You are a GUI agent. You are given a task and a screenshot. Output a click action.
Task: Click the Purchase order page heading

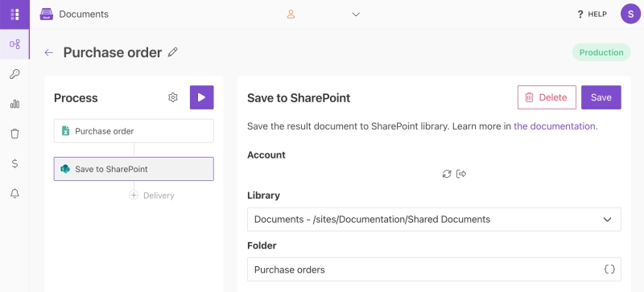tap(113, 52)
